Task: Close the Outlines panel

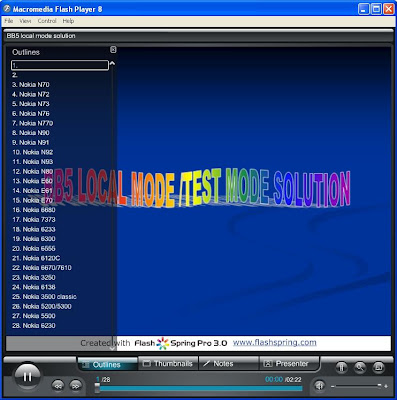Action: click(x=113, y=50)
